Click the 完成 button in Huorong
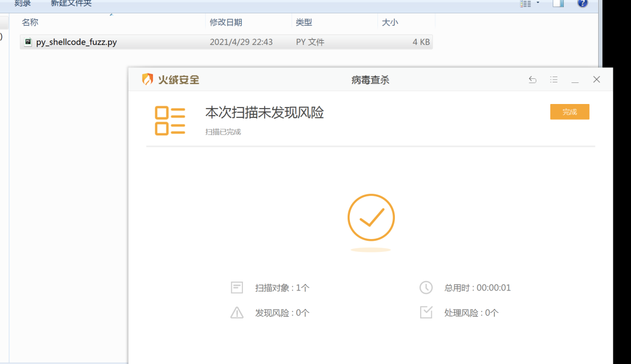Image resolution: width=631 pixels, height=364 pixels. pos(570,112)
